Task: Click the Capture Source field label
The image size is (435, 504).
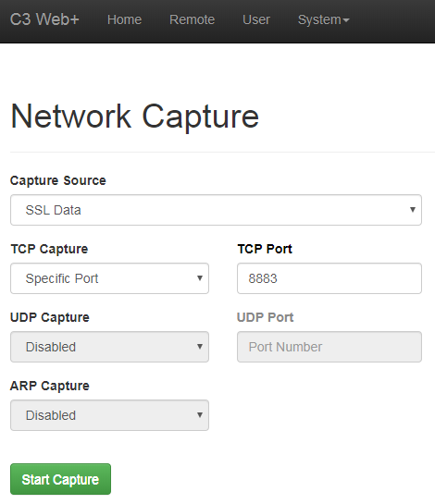Action: tap(58, 180)
